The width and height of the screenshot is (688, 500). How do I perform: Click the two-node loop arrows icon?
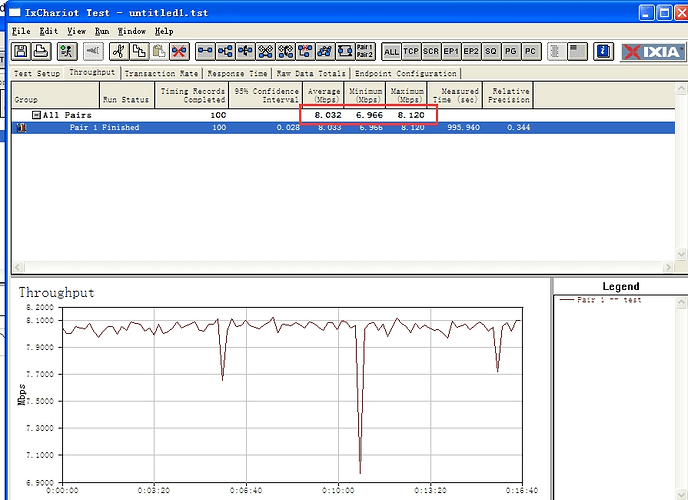point(345,51)
